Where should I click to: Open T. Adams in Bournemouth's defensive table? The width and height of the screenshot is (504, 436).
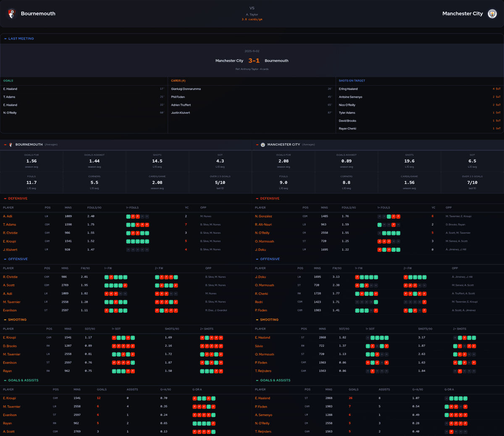[x=9, y=225]
